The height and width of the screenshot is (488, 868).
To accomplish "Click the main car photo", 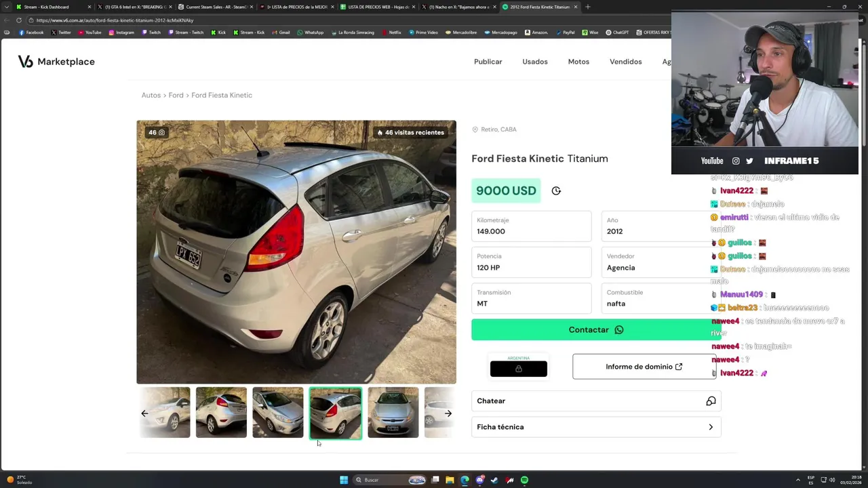I will 296,252.
